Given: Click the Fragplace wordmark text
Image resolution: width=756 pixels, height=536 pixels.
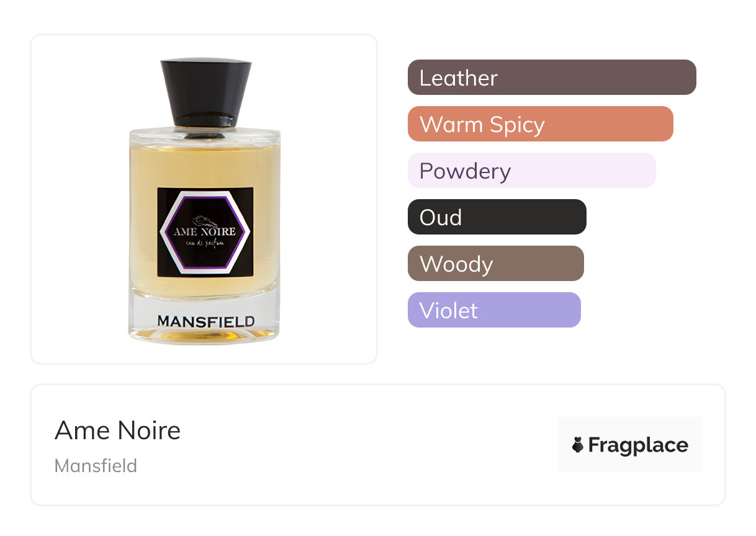Looking at the screenshot, I should pos(638,445).
